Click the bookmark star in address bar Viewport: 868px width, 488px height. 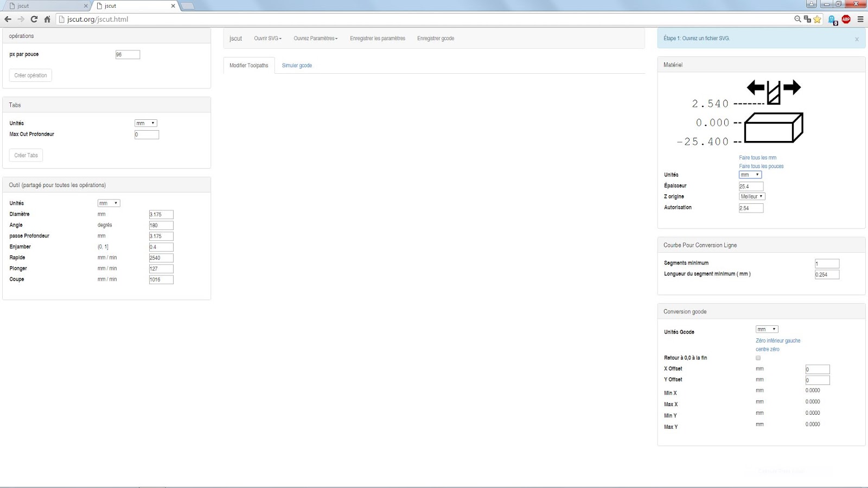click(x=818, y=19)
